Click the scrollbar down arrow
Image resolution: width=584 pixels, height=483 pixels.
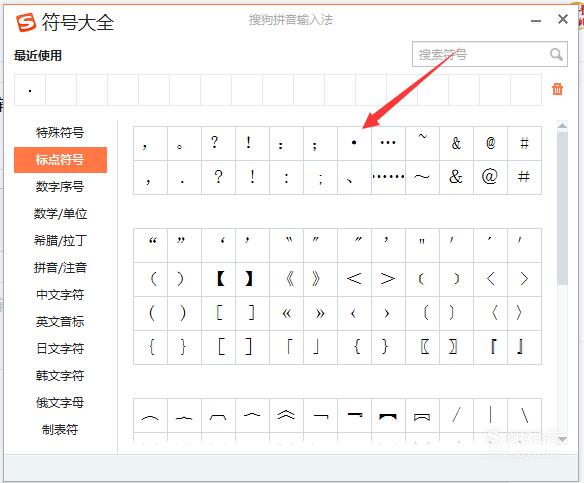(562, 439)
